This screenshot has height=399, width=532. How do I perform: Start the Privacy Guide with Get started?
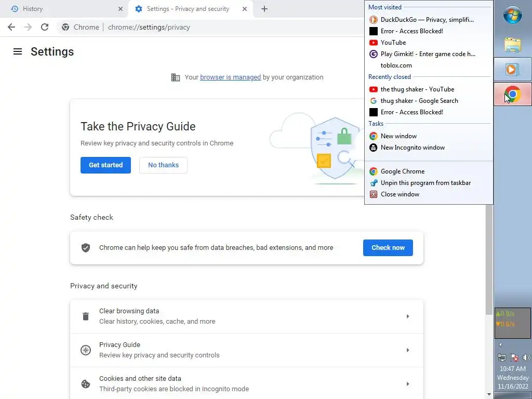pos(105,165)
